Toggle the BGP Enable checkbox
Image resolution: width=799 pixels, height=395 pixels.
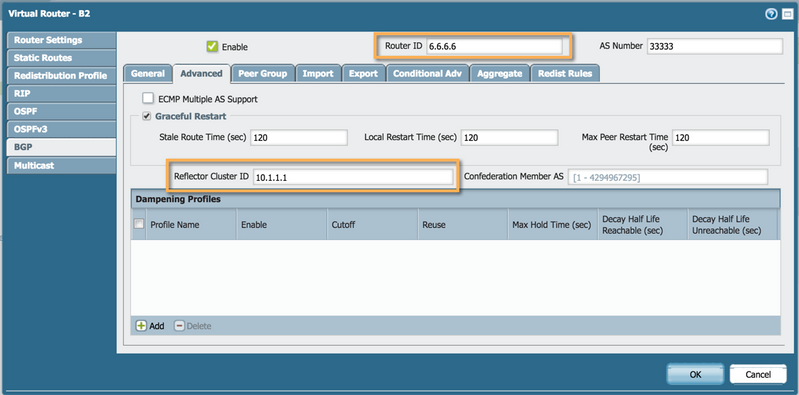pos(212,46)
